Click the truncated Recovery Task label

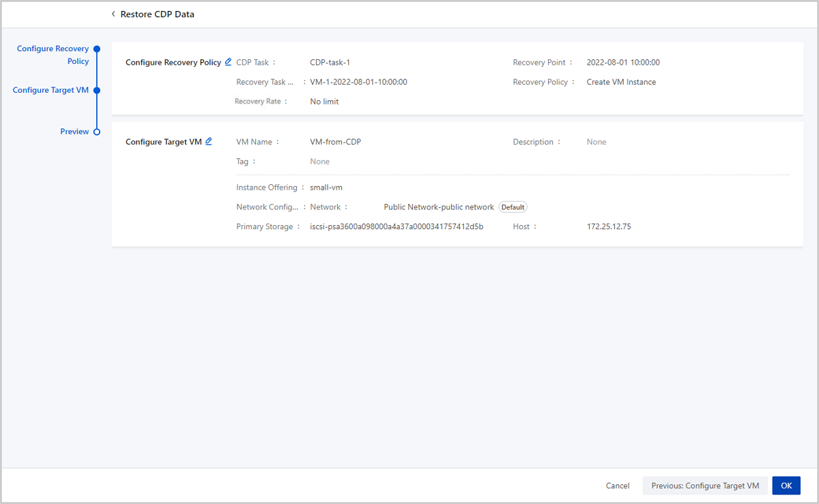point(265,82)
